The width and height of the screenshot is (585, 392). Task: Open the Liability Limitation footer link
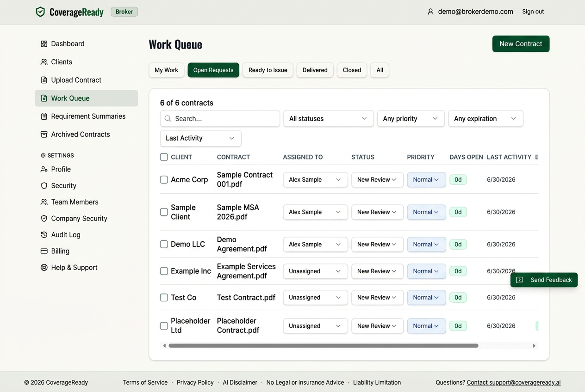click(x=377, y=382)
